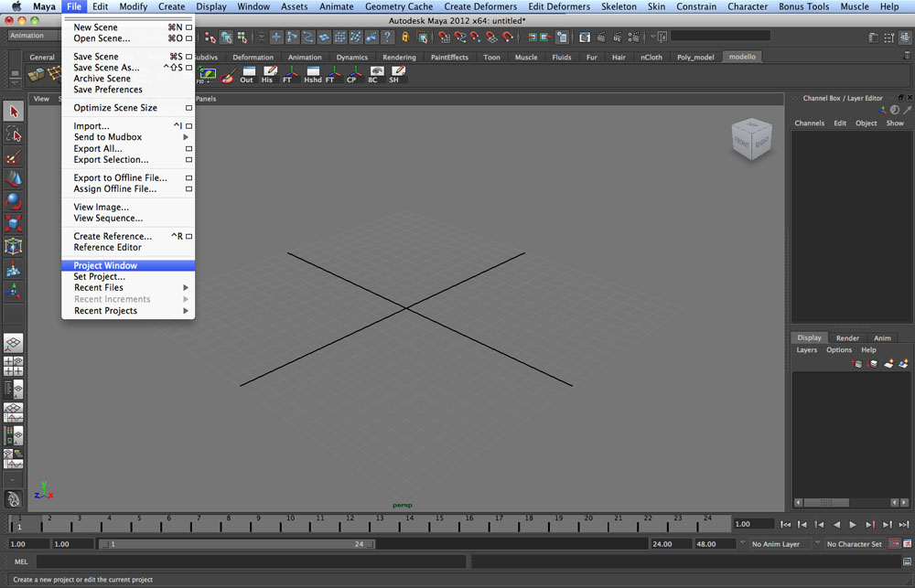Activate the Soft Modification tool
915x588 pixels.
(x=14, y=268)
